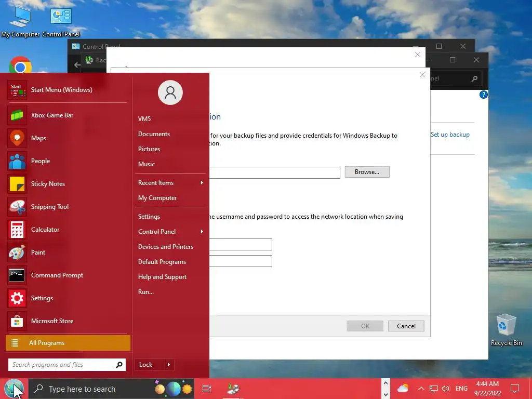Click the Control Panel back arrow

pyautogui.click(x=77, y=65)
